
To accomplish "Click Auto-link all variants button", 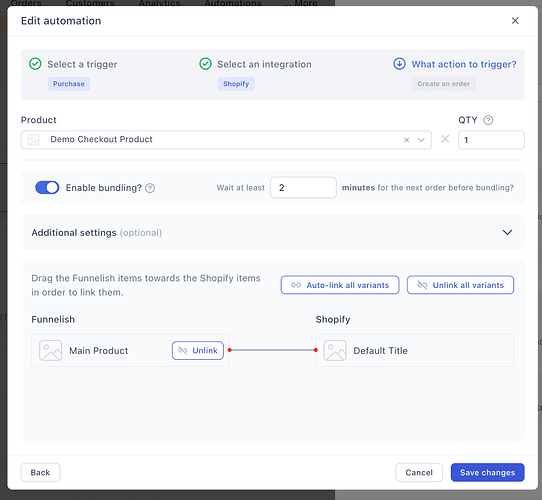I will click(x=340, y=285).
